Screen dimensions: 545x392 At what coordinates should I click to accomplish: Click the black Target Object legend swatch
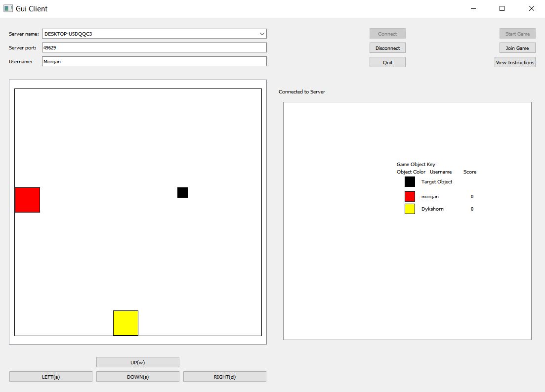410,181
